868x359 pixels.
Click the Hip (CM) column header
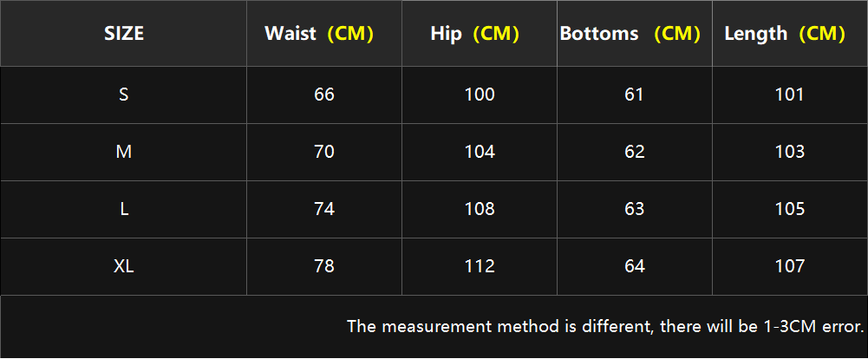point(480,34)
